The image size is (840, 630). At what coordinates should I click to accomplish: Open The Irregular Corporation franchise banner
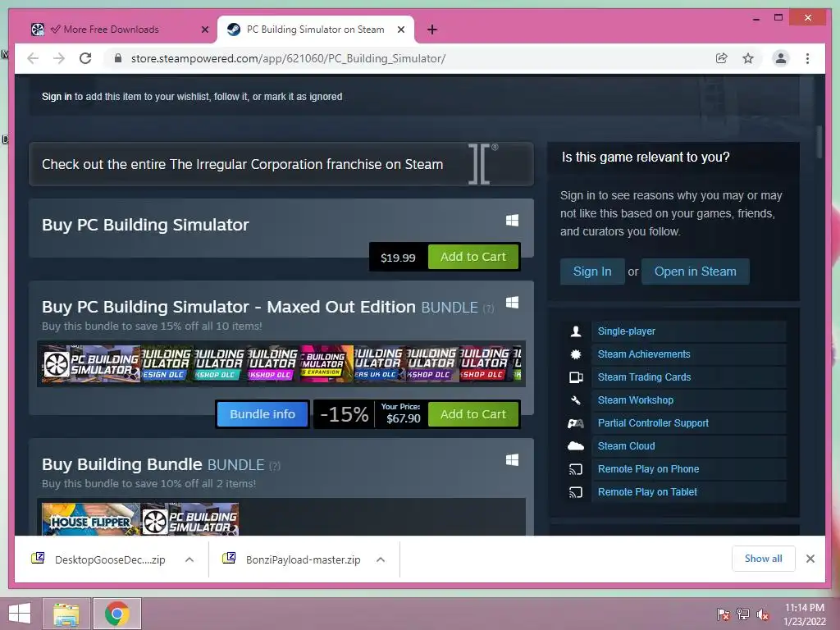pyautogui.click(x=281, y=164)
